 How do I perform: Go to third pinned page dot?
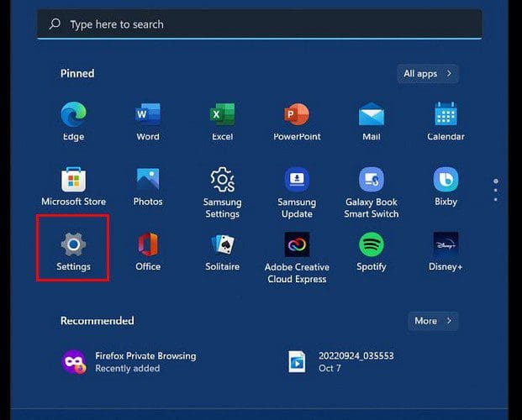(496, 200)
